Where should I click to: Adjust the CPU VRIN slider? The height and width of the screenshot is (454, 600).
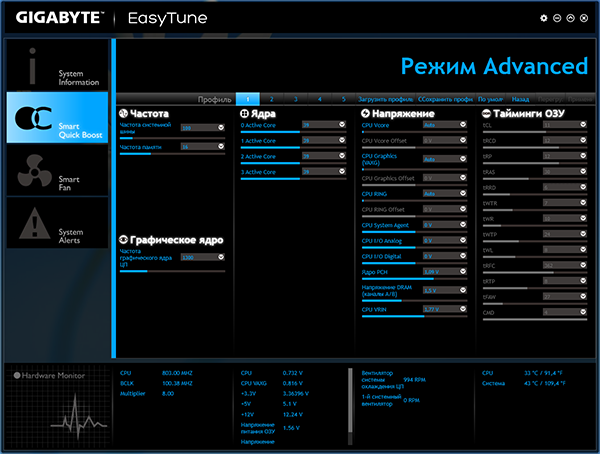tap(414, 316)
